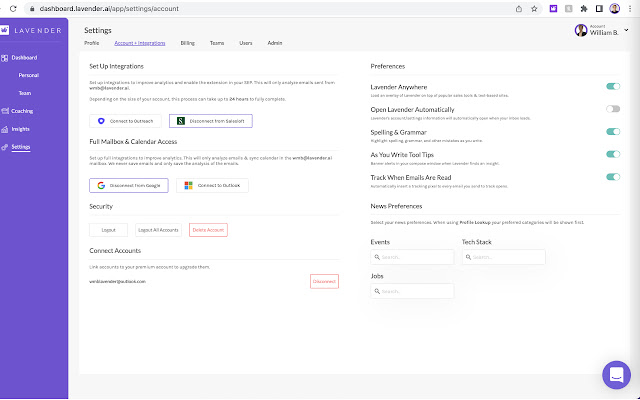Open the browser extensions puzzle icon
640x400 pixels.
[x=583, y=9]
